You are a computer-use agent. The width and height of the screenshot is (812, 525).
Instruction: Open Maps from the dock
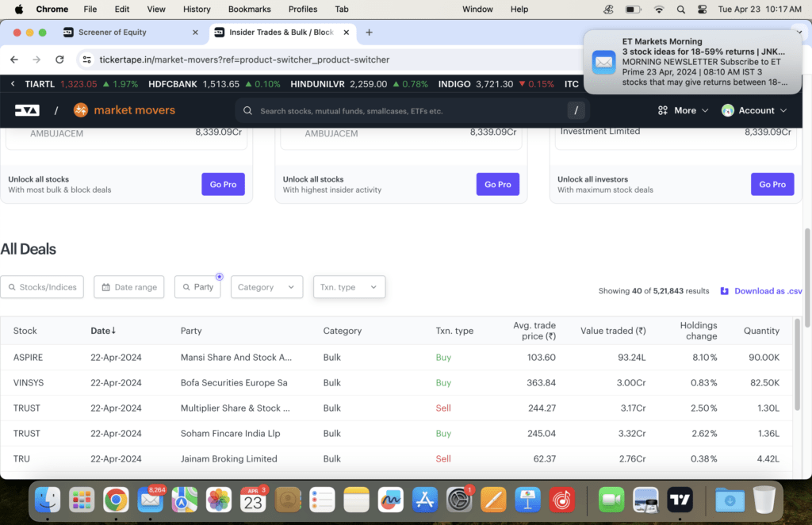pyautogui.click(x=184, y=500)
